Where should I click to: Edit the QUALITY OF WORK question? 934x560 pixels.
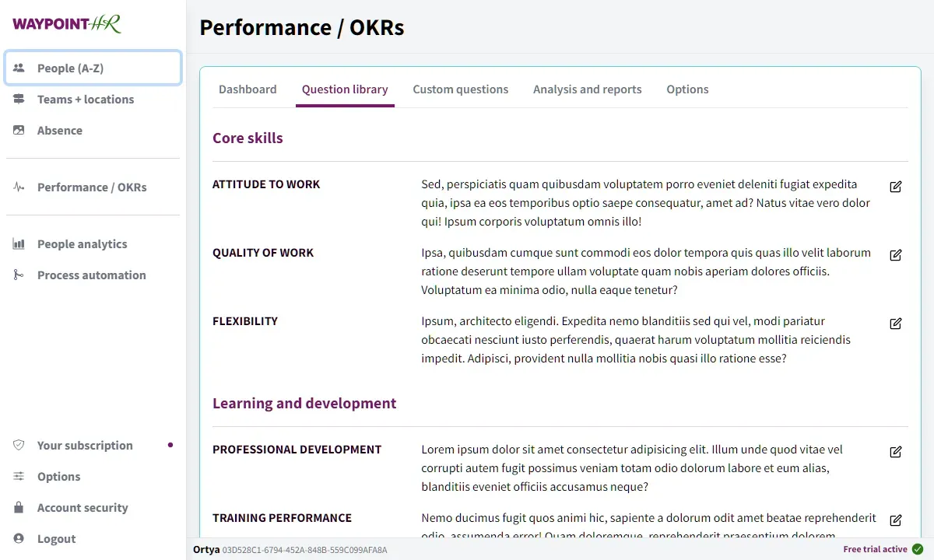(895, 255)
